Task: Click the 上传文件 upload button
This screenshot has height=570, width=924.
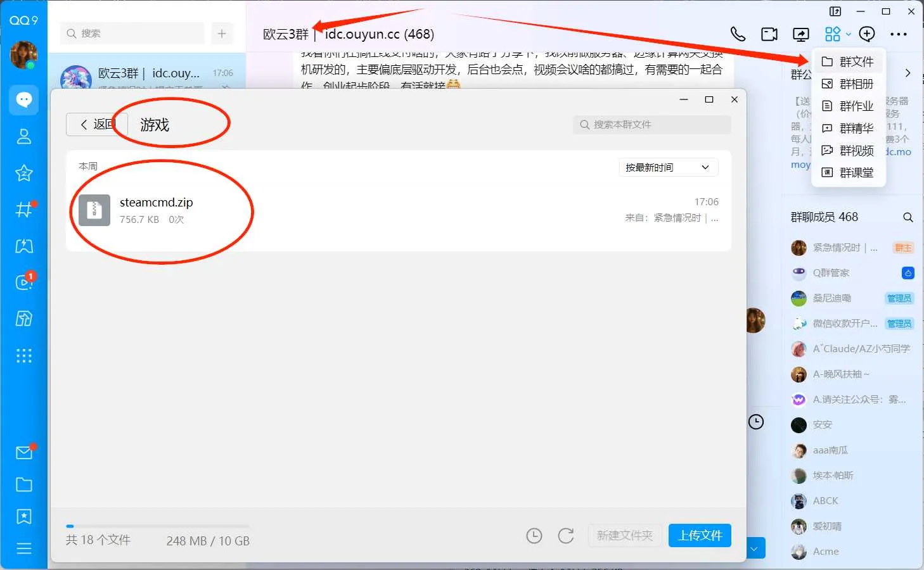Action: [x=700, y=536]
